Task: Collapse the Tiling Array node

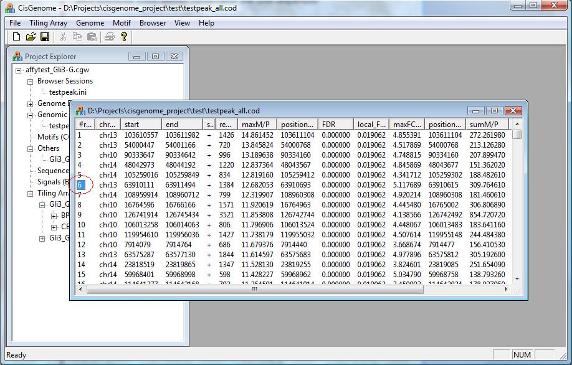Action: tap(30, 194)
